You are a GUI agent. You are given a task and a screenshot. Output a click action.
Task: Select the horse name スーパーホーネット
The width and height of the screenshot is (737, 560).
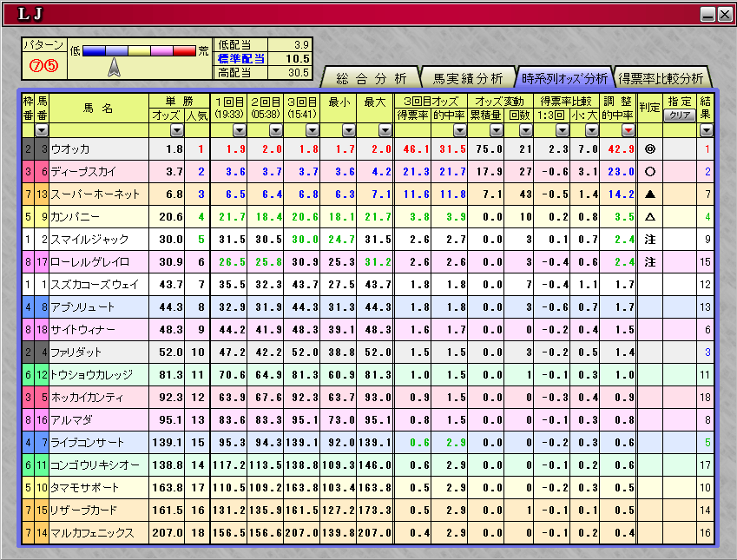[95, 194]
